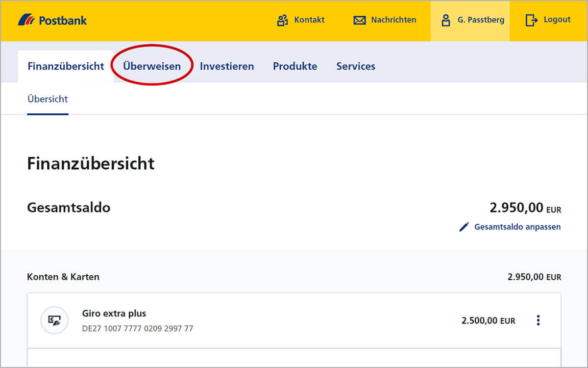Switch to the Finanzübersicht tab
This screenshot has width=588, height=368.
click(66, 66)
